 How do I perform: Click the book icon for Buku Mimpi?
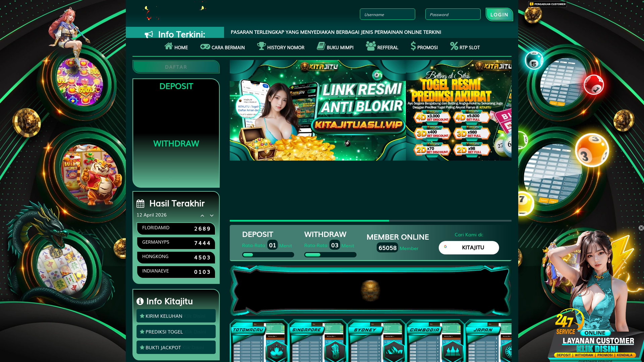(x=321, y=46)
